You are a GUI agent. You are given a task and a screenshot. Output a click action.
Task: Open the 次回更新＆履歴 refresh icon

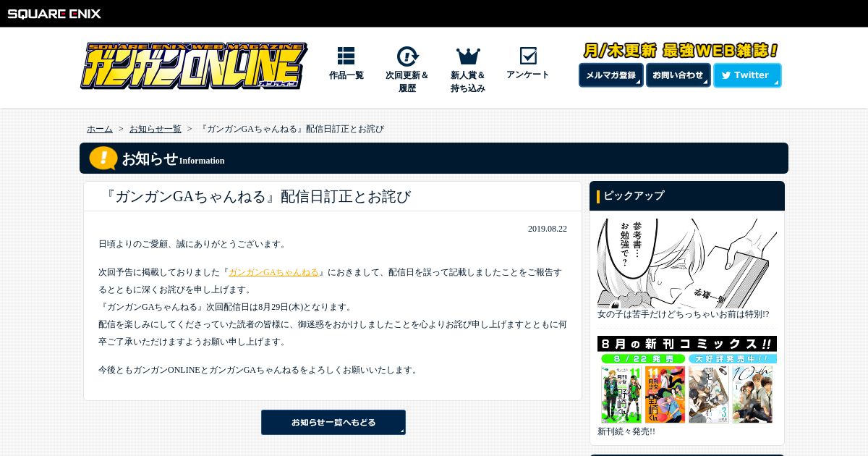[407, 56]
